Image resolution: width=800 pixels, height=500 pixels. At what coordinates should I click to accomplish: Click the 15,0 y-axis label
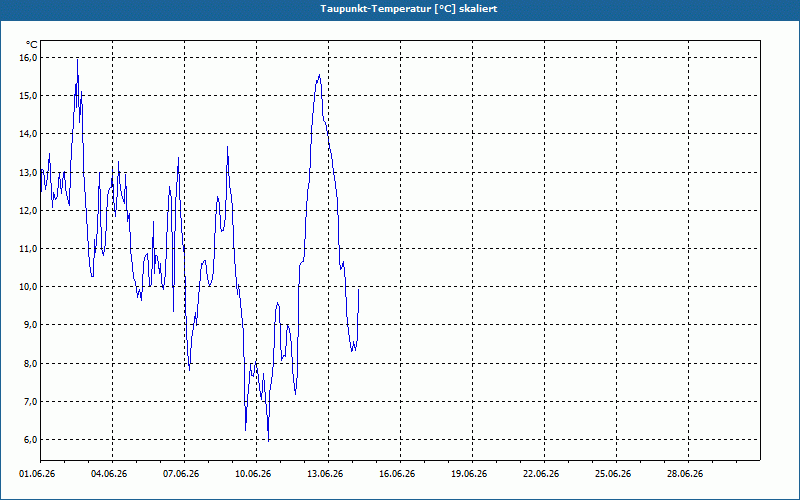click(28, 96)
